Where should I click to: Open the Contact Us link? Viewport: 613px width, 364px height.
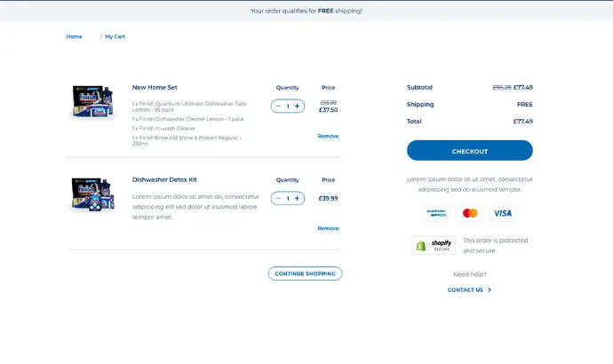[x=465, y=290]
